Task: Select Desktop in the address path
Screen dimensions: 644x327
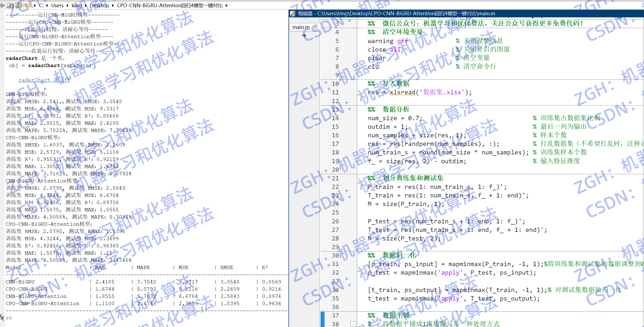Action: point(99,5)
